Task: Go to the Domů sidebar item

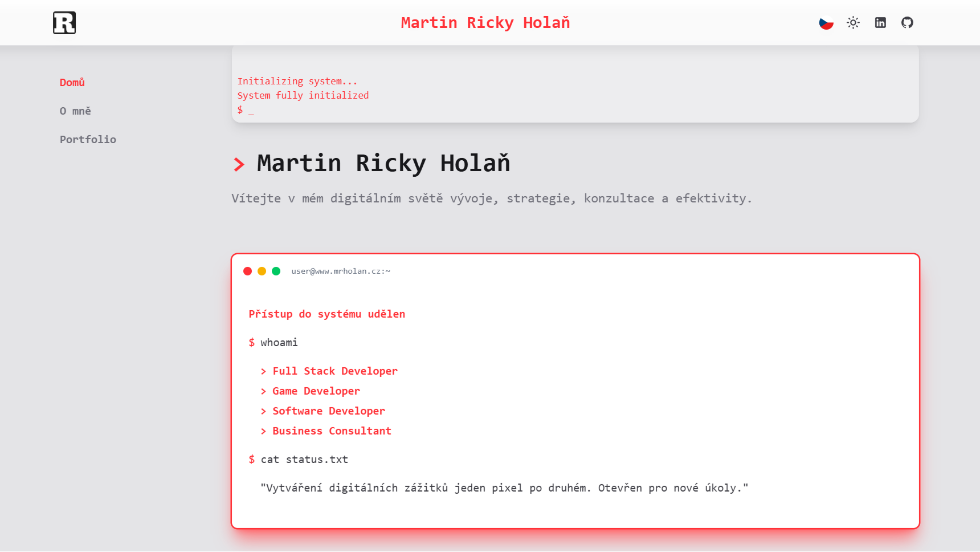Action: pyautogui.click(x=72, y=83)
